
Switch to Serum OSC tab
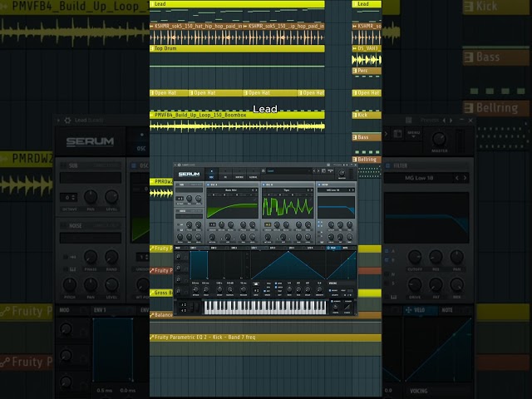pyautogui.click(x=211, y=174)
